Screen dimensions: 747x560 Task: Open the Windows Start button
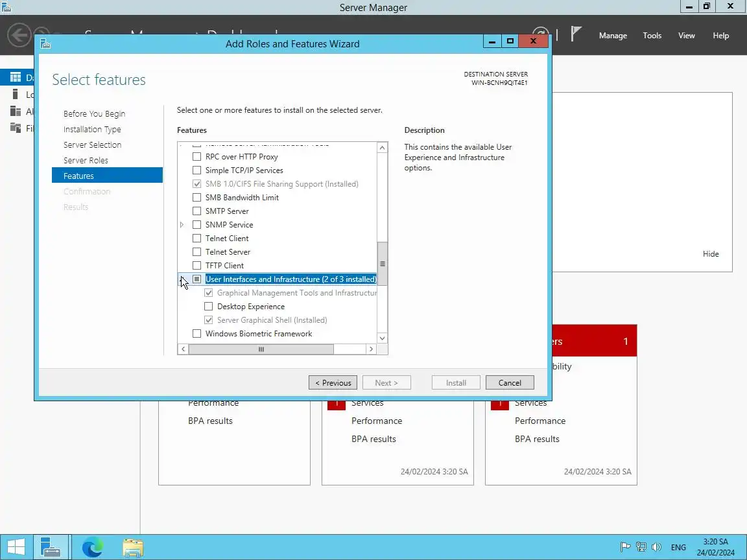click(x=16, y=547)
